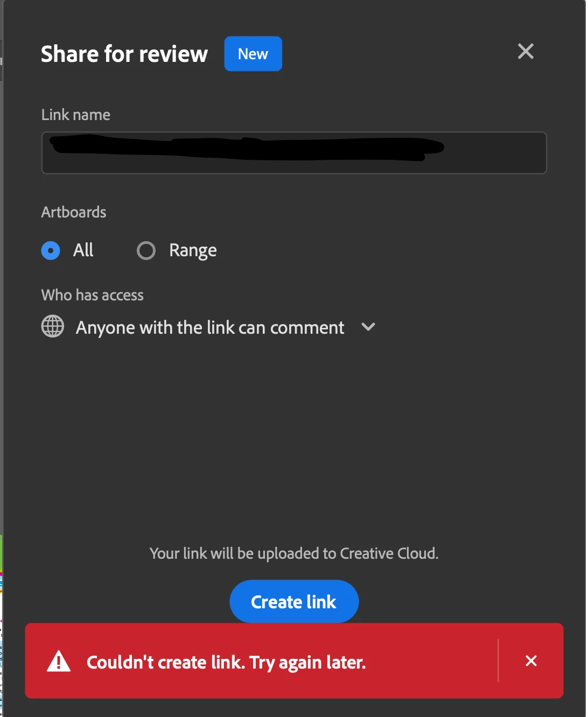Click the uploaded to Creative Cloud notice
Screen dimensions: 588x717
click(x=294, y=553)
